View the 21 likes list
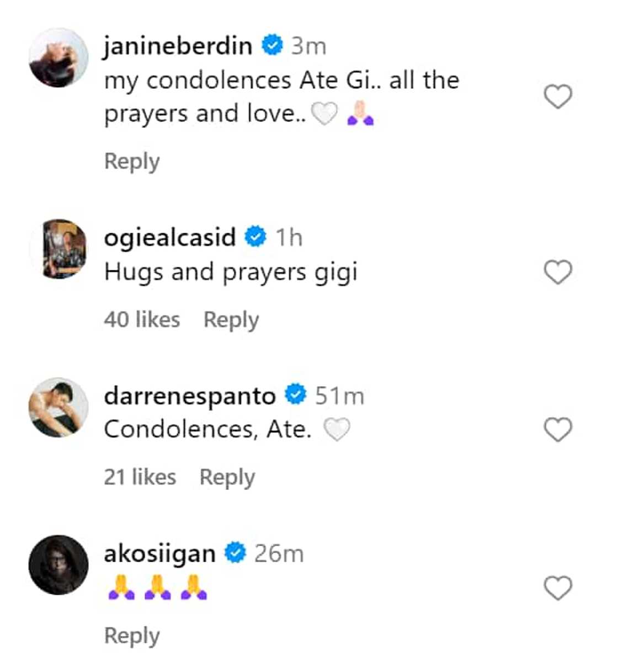 click(x=140, y=477)
